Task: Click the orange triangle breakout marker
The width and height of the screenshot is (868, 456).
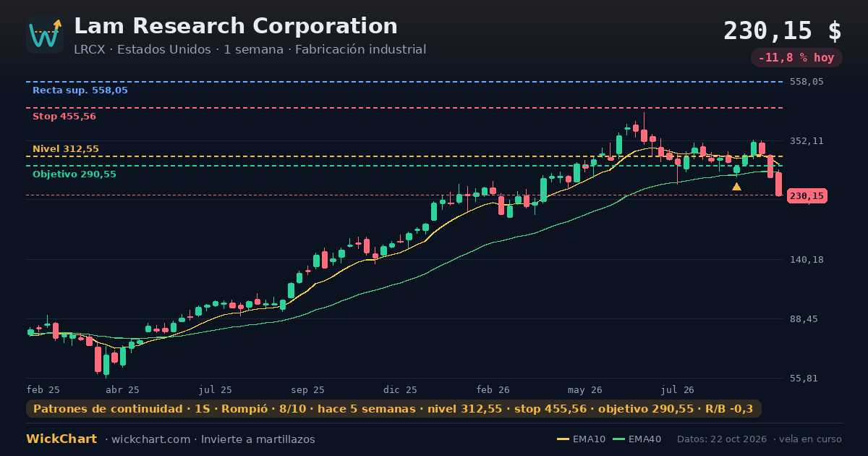Action: pos(736,187)
